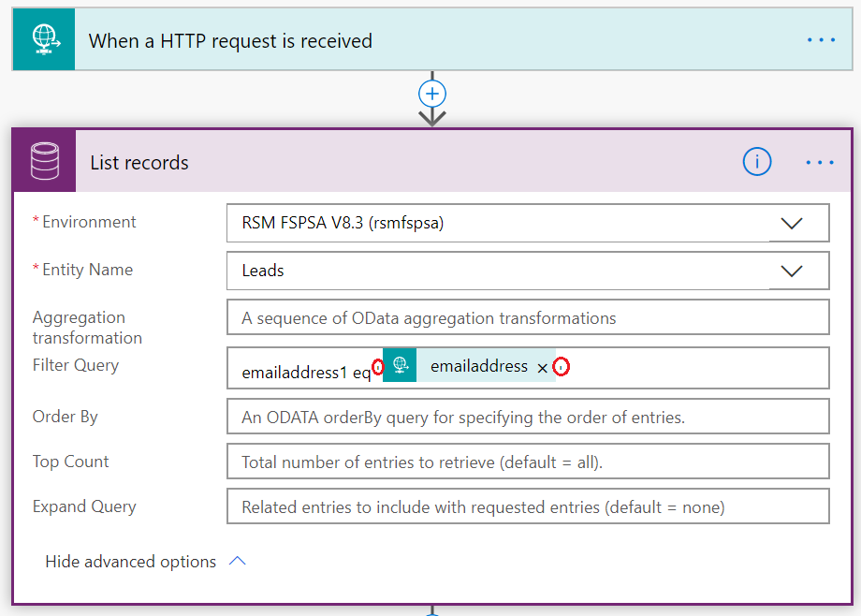Click the 'When a HTTP request is received' title
Viewport: 861px width, 616px height.
[x=230, y=41]
